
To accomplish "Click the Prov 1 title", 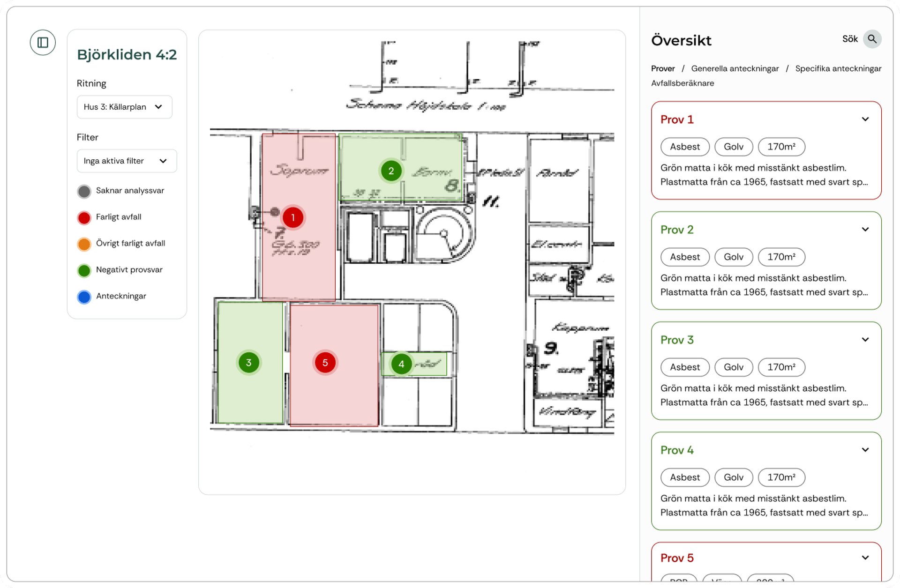I will click(677, 119).
